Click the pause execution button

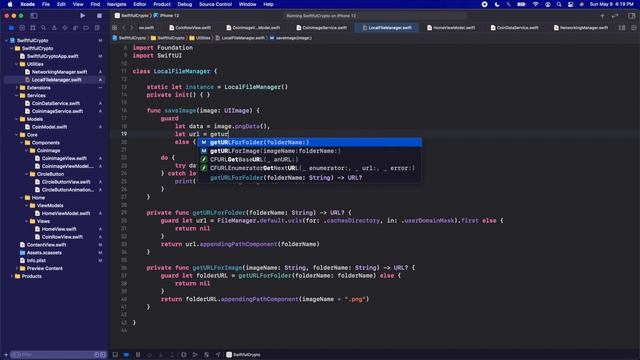point(138,355)
